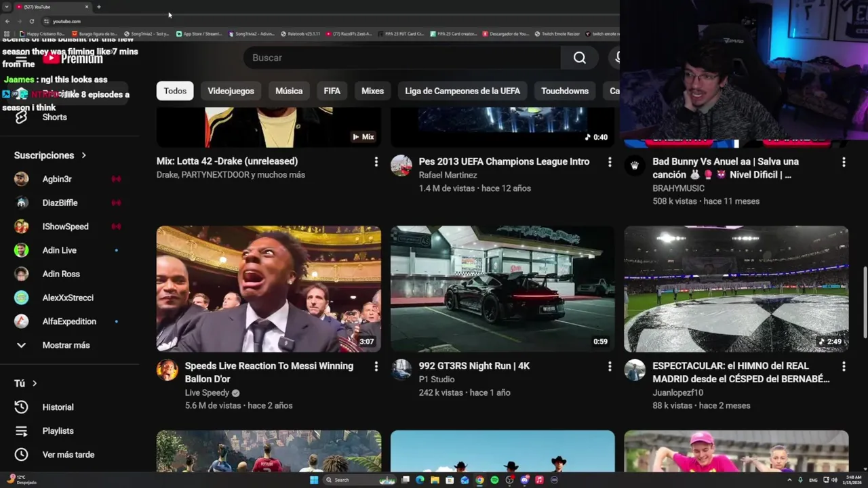This screenshot has width=868, height=488.
Task: Open Twitch Emote Resizer bookmark
Action: pyautogui.click(x=557, y=33)
